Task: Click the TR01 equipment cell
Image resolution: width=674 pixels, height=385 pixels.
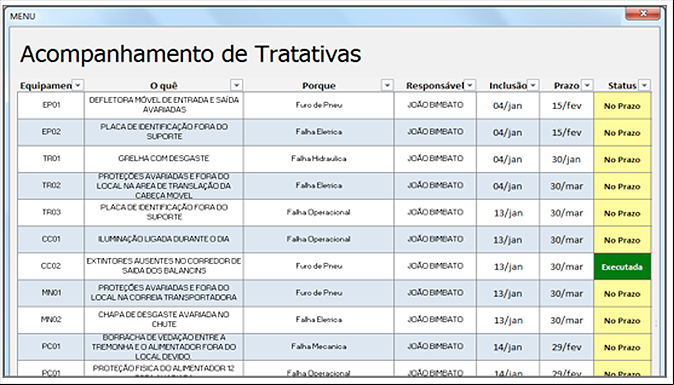Action: pos(51,159)
